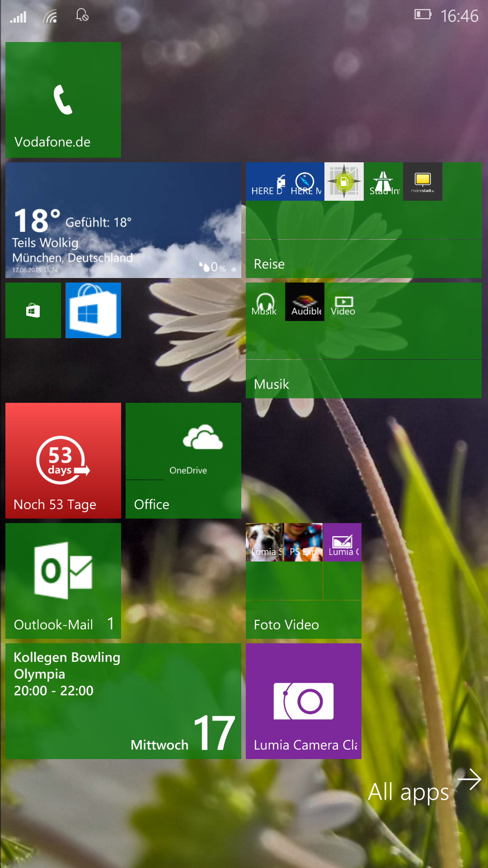The height and width of the screenshot is (868, 488).
Task: Open calendar tile showing Kollegen Bowling
Action: click(123, 701)
